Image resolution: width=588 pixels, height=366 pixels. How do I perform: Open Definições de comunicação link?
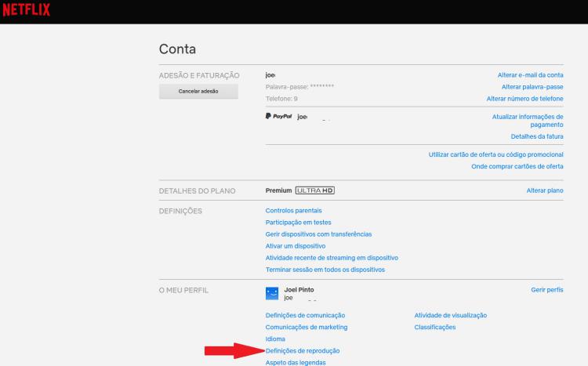pos(305,315)
